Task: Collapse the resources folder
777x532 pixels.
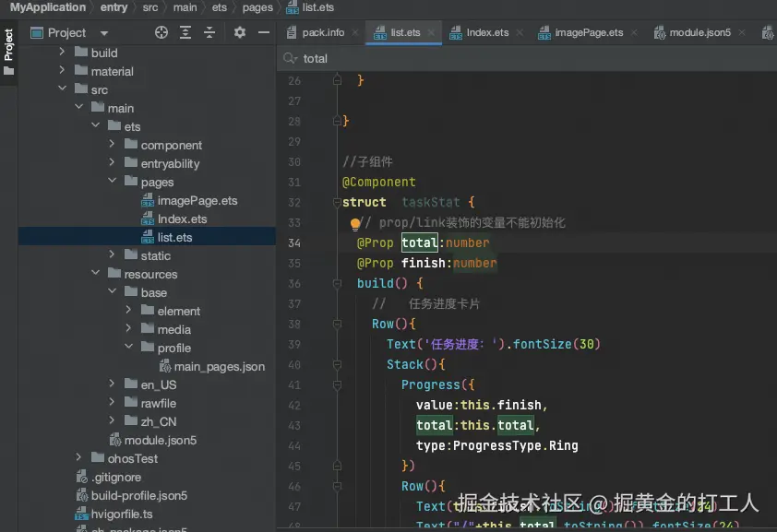Action: pyautogui.click(x=96, y=274)
